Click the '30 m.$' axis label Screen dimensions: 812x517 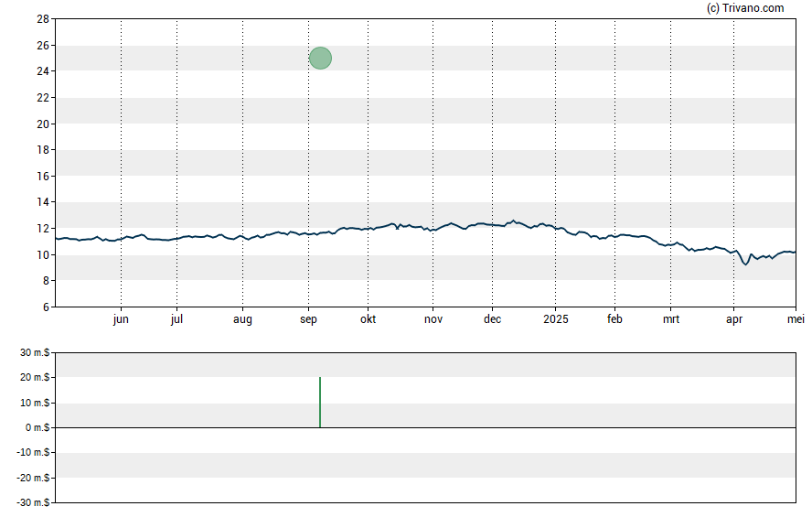coord(35,353)
